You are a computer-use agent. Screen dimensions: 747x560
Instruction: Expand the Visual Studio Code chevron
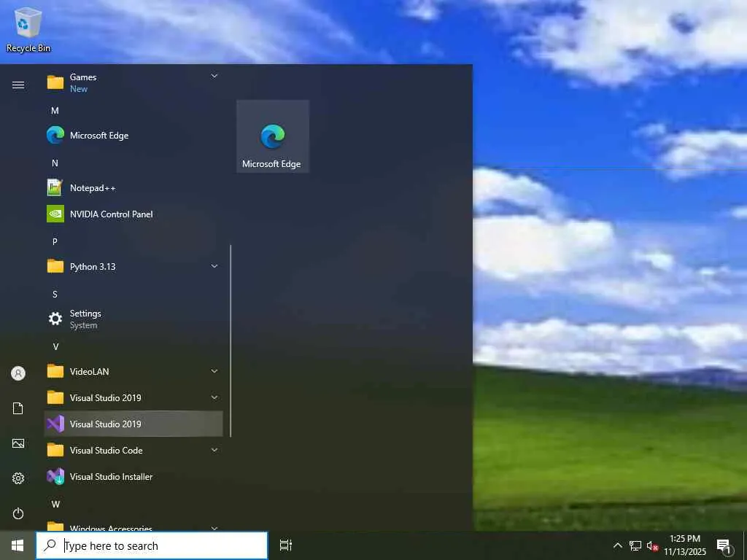[214, 449]
